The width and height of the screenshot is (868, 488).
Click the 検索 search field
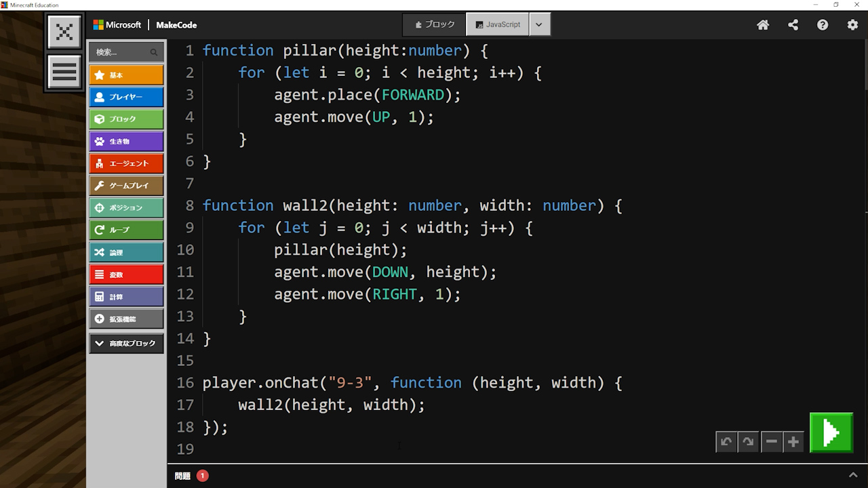pos(122,52)
